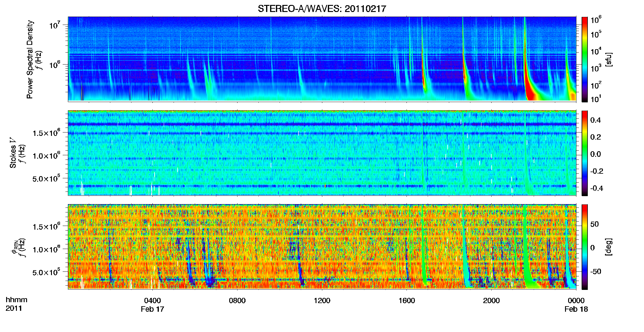Click the [deg] unit label
The height and width of the screenshot is (332, 644).
[x=609, y=247]
